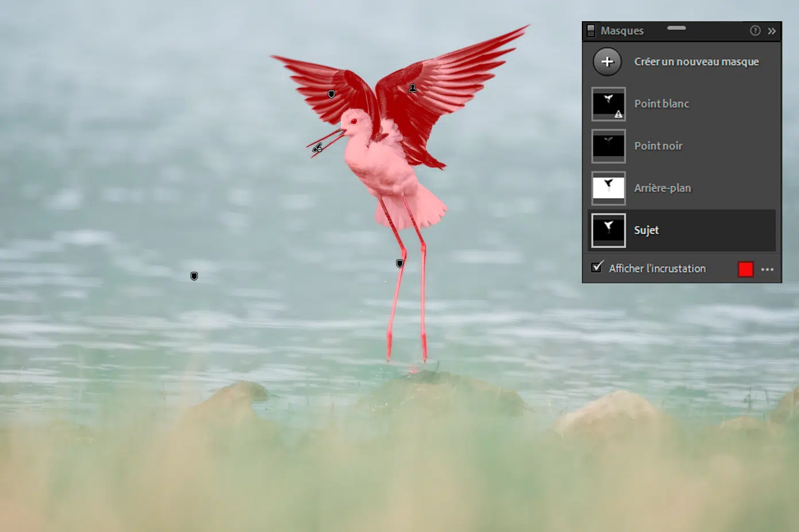Select the Point noir mask thumbnail

tap(608, 146)
